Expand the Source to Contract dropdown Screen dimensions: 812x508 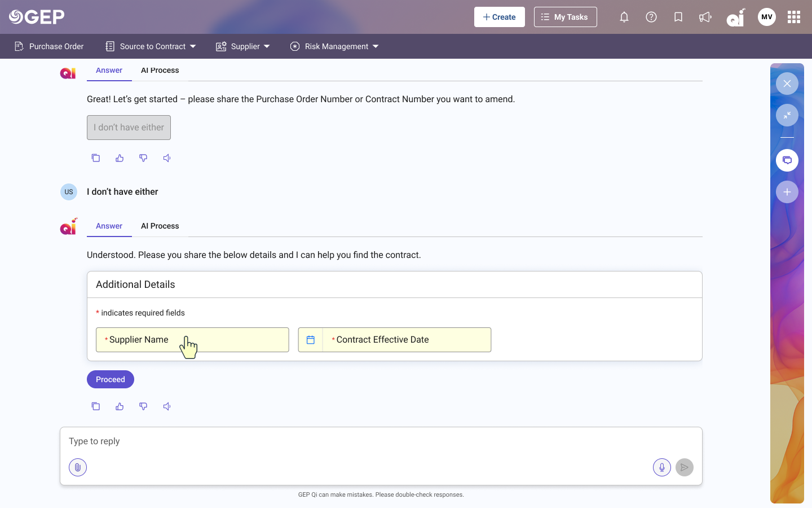coord(151,46)
